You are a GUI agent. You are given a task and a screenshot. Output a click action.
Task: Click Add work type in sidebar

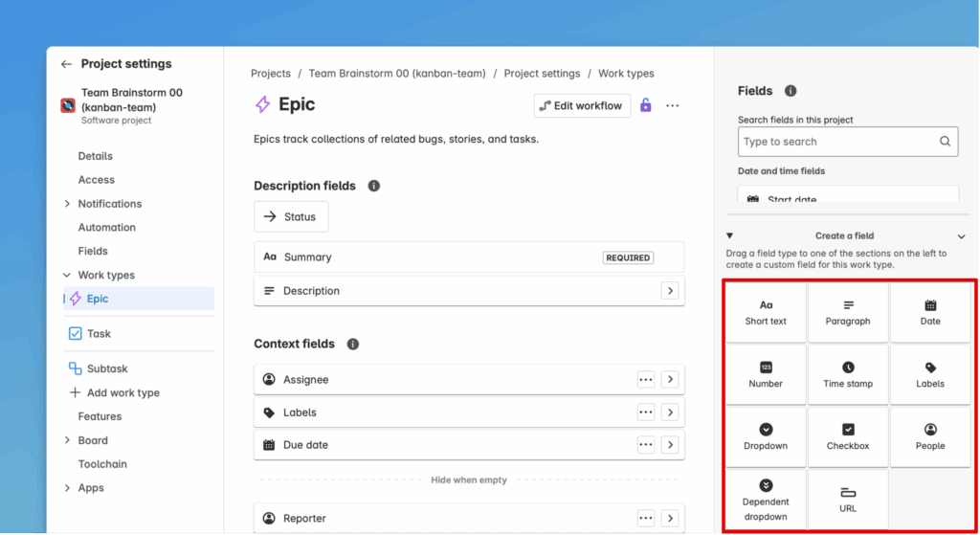tap(122, 392)
